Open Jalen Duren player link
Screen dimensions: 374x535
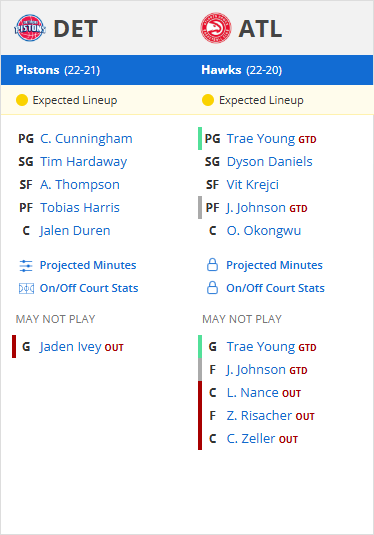[75, 231]
